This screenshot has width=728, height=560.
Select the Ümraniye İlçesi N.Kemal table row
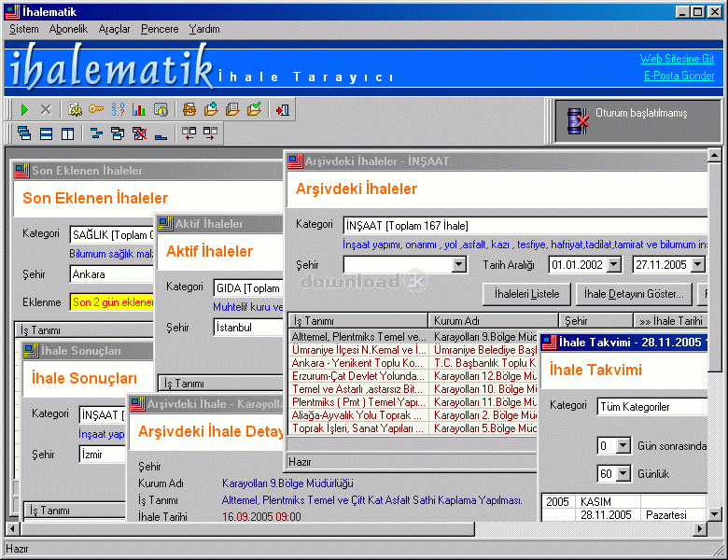357,349
